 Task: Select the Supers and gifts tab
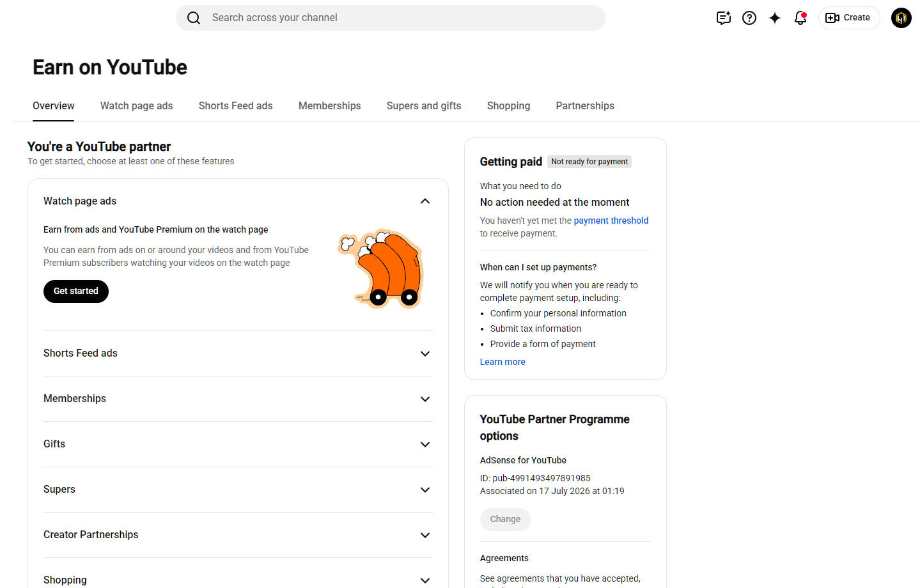424,106
